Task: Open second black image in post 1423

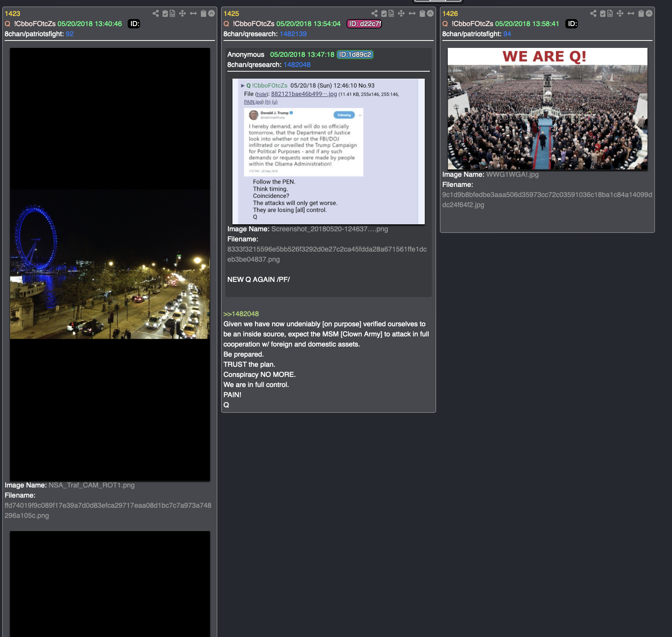Action: (110, 584)
